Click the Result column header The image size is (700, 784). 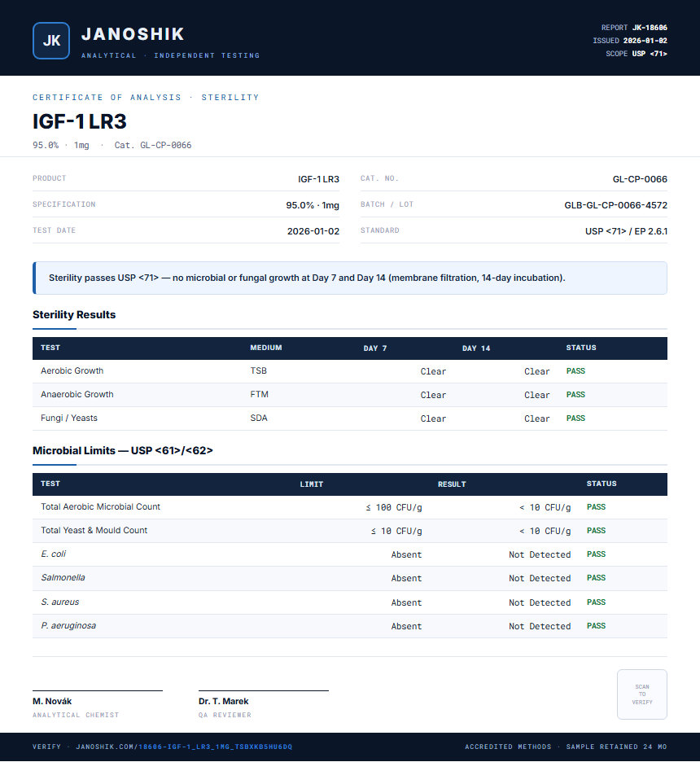coord(452,484)
